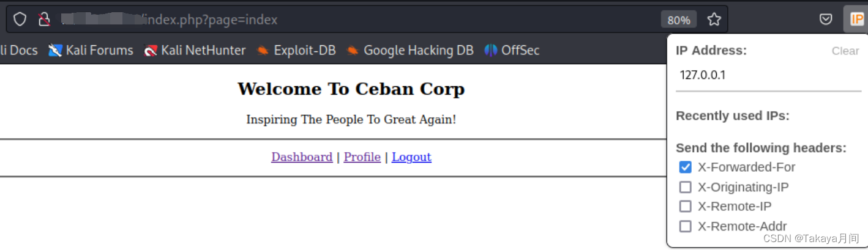Image resolution: width=868 pixels, height=250 pixels.
Task: Open the Exploit-DB bookmark
Action: click(x=296, y=50)
